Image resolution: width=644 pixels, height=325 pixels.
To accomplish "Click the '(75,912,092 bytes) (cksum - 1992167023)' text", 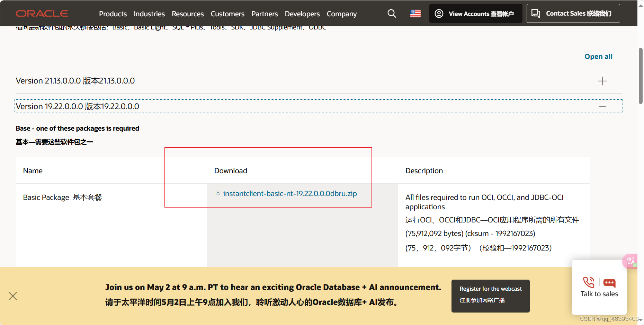I will (470, 234).
